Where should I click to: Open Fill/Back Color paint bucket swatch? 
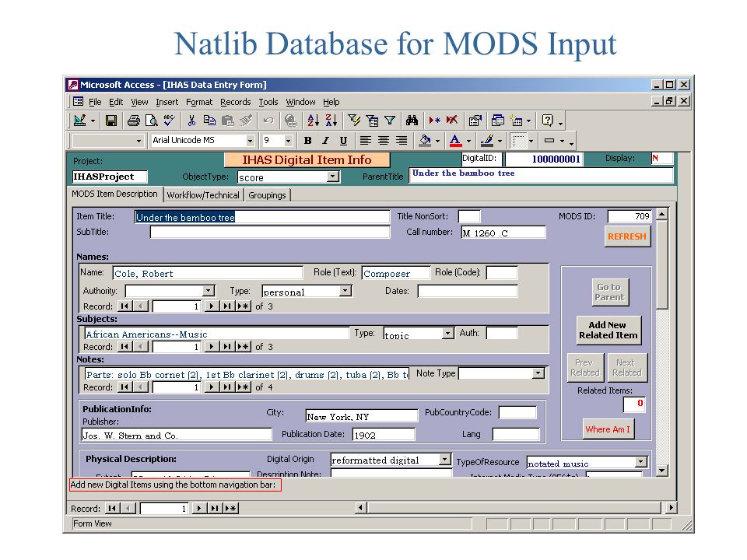coord(425,141)
